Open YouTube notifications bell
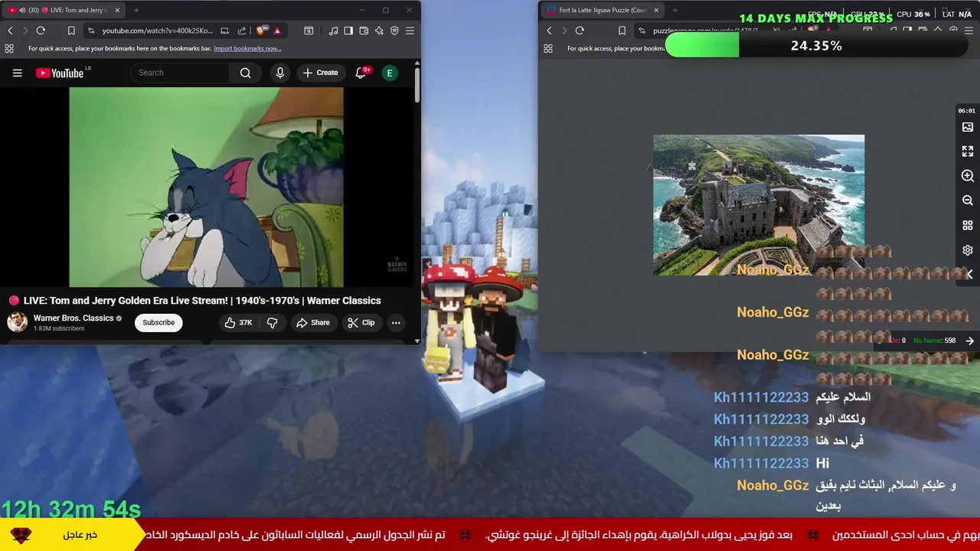This screenshot has width=980, height=551. point(361,73)
